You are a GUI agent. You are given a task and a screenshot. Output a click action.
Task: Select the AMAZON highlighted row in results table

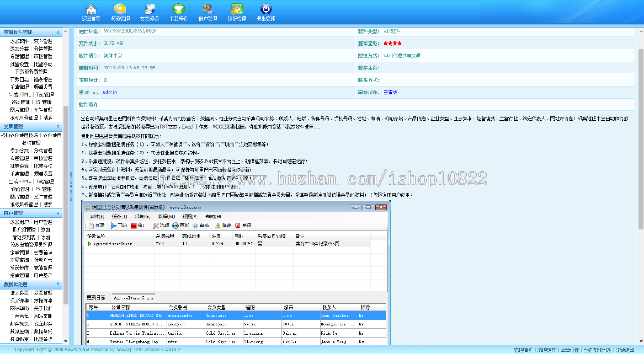(236, 314)
